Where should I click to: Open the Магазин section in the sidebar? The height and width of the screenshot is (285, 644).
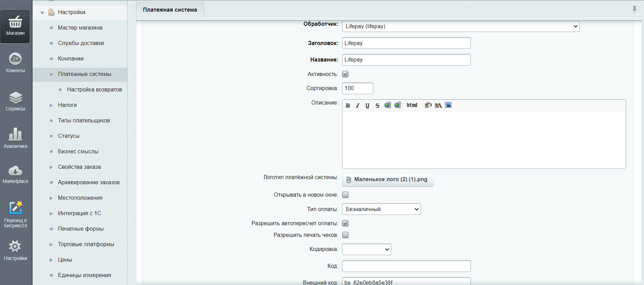pos(15,26)
